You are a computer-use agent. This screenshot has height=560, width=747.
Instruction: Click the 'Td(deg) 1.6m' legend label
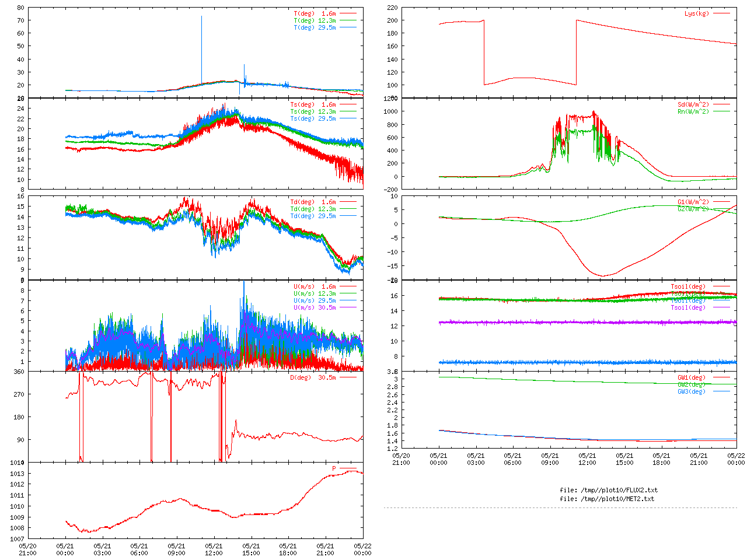coord(313,202)
